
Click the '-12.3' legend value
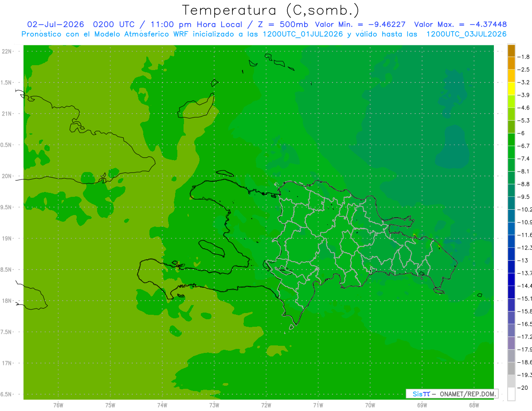tap(525, 247)
